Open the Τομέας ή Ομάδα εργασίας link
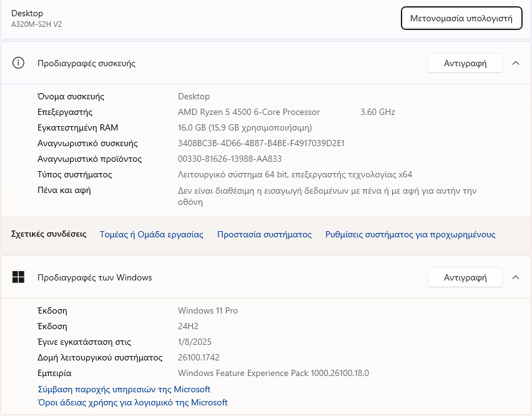The width and height of the screenshot is (532, 416). [151, 234]
